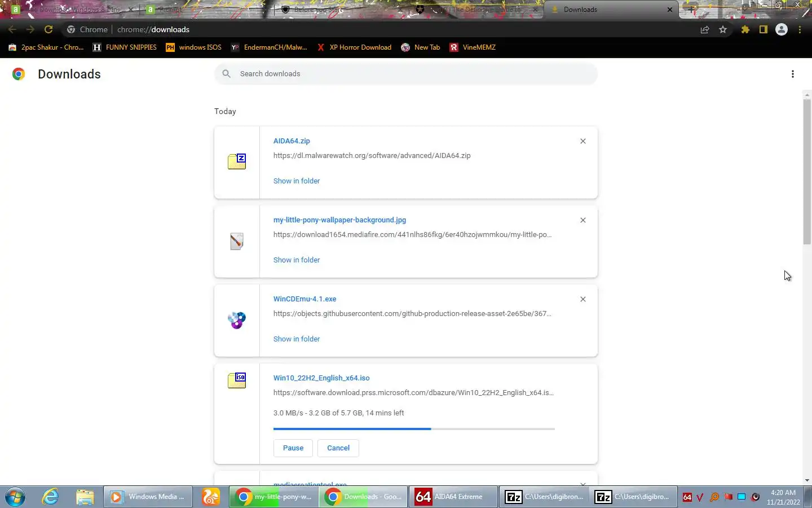Open the windows ISOS bookmark

point(193,47)
